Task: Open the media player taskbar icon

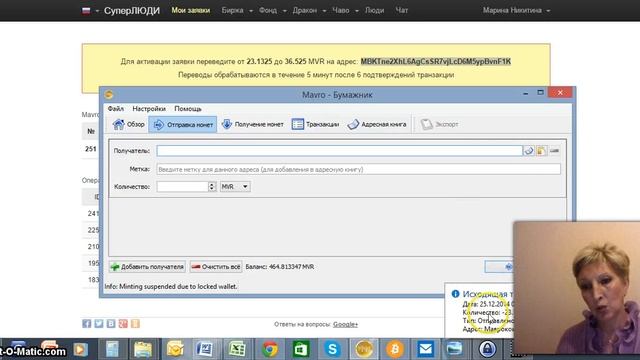Action: [81, 349]
